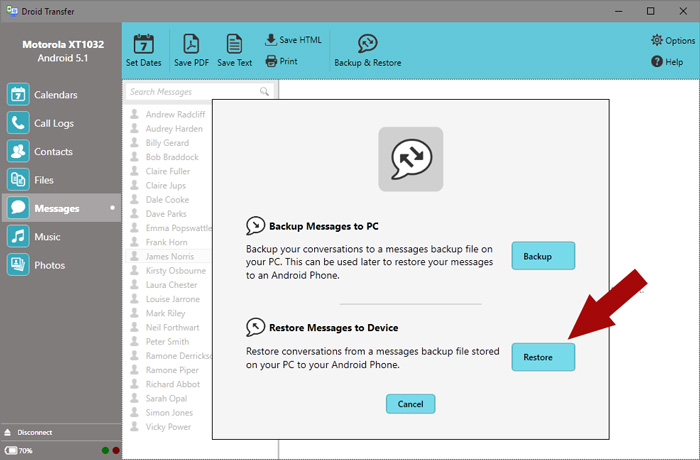
Task: Select Vicky Power conversation
Action: pos(168,427)
